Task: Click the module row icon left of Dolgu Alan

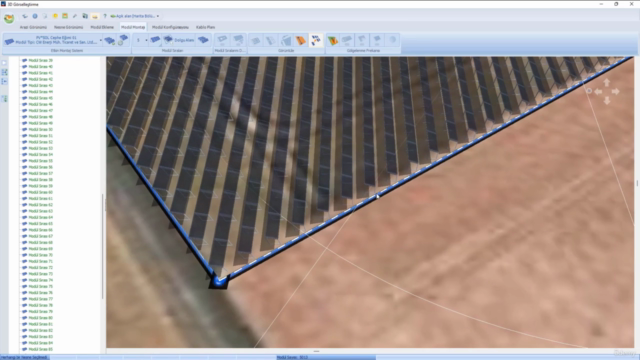Action: (155, 40)
